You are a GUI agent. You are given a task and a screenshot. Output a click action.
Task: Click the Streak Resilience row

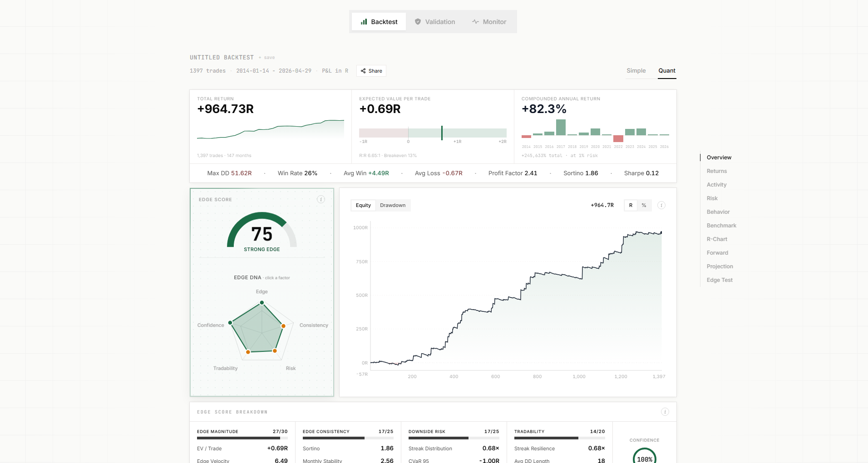click(559, 448)
